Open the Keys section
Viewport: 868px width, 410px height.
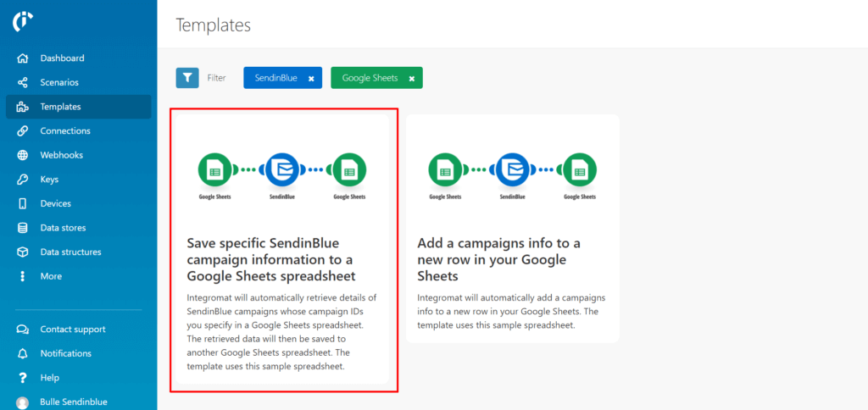tap(79, 180)
